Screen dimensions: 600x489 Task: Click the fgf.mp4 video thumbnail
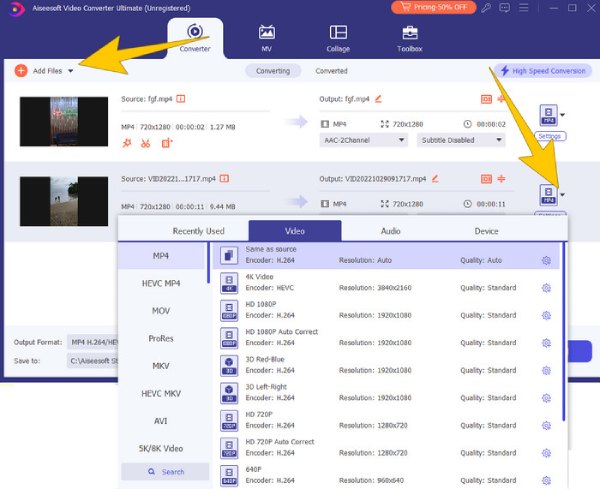tap(64, 122)
